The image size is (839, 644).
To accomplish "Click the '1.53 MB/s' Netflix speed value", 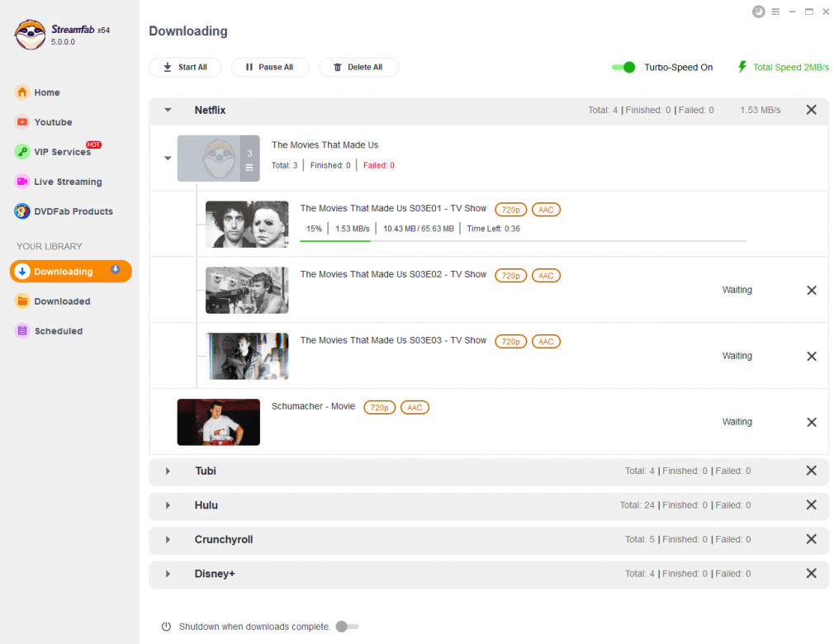I will point(760,110).
